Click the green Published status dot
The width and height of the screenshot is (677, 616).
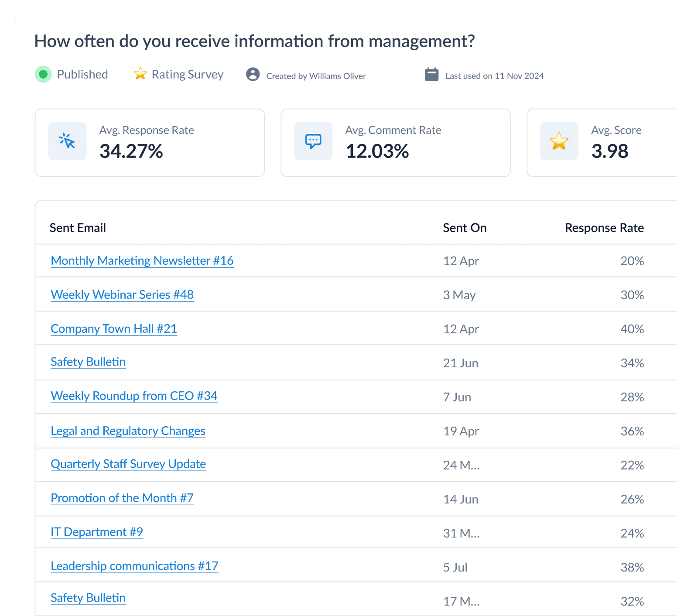tap(43, 74)
